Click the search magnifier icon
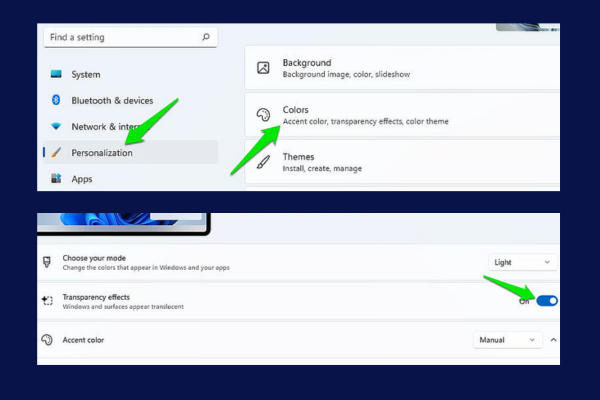Image resolution: width=600 pixels, height=400 pixels. click(x=206, y=37)
